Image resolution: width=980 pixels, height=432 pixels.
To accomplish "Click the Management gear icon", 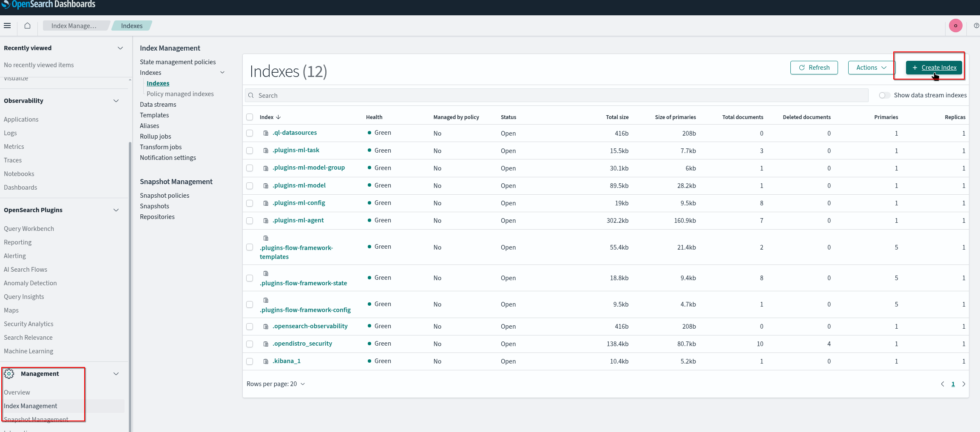I will tap(9, 374).
